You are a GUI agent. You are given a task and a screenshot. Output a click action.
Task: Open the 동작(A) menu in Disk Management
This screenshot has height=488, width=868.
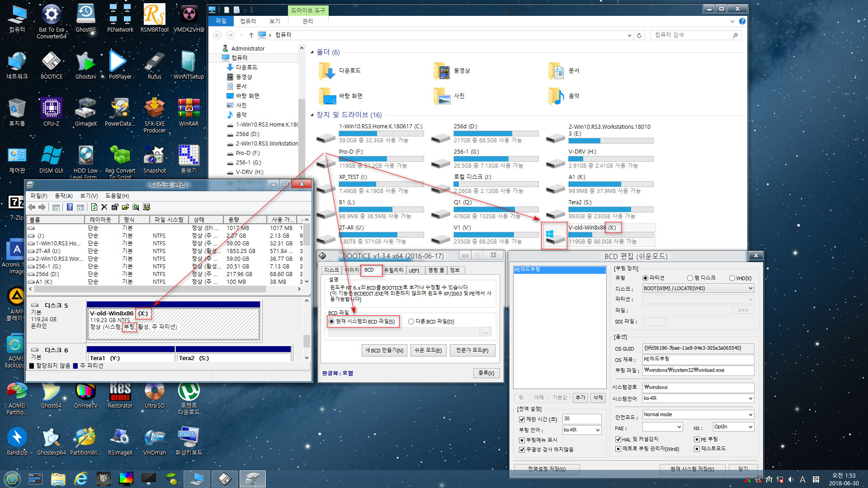coord(63,196)
